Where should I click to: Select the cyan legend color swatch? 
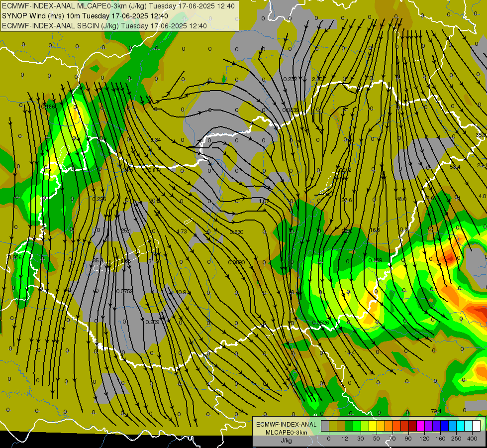click(460, 426)
